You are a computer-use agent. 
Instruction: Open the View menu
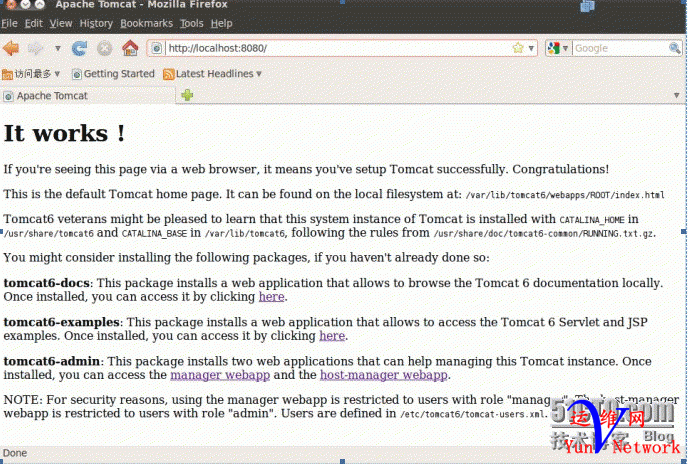(61, 23)
